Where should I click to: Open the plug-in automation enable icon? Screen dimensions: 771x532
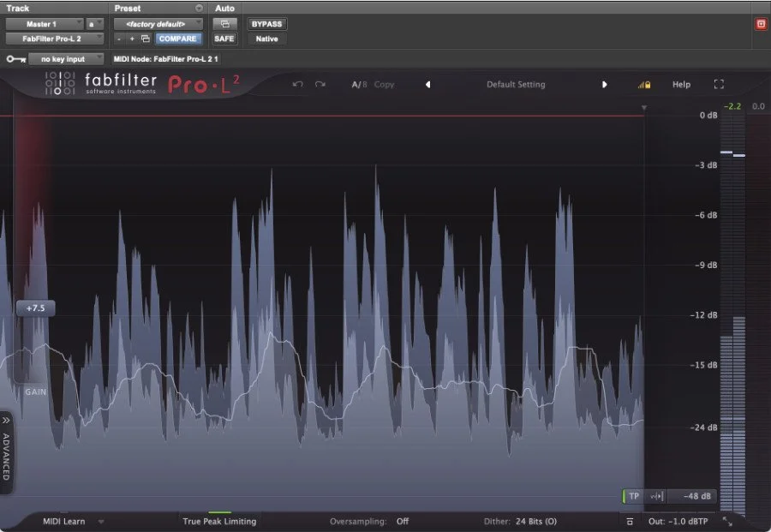[224, 24]
